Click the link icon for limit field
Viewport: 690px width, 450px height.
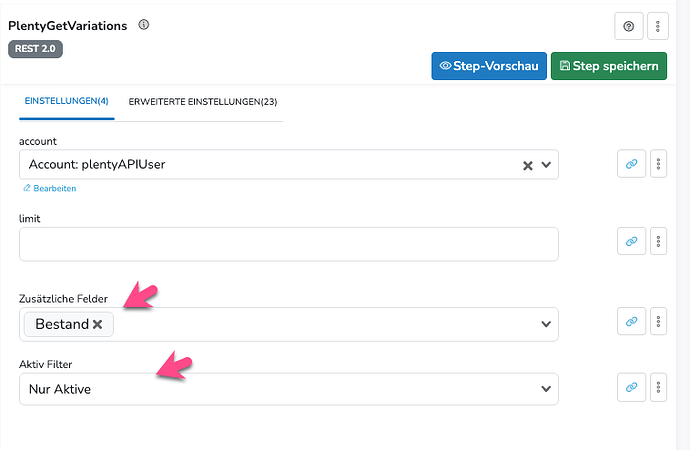pos(631,241)
